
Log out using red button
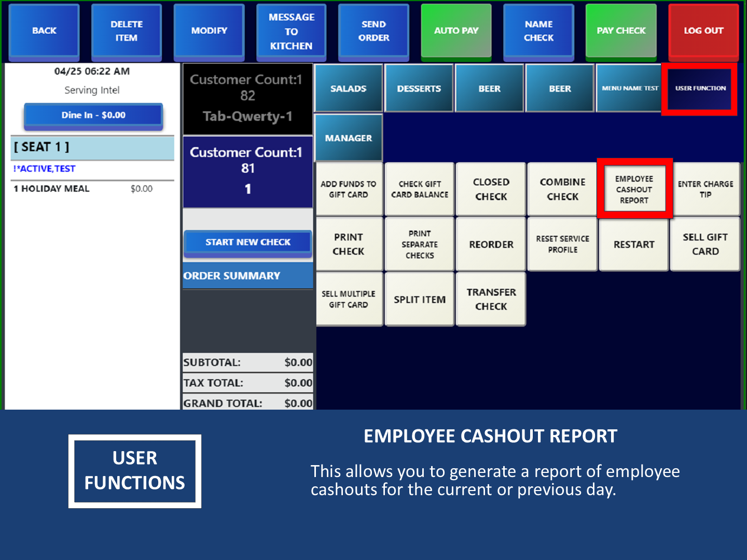(703, 31)
